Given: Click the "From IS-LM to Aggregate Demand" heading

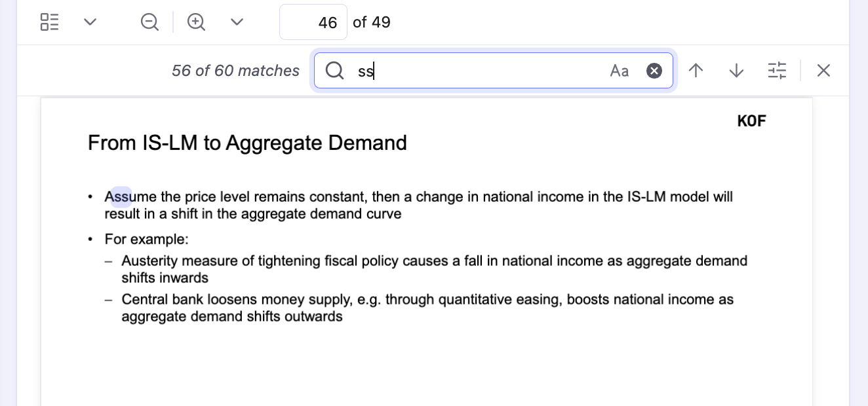Looking at the screenshot, I should 247,143.
